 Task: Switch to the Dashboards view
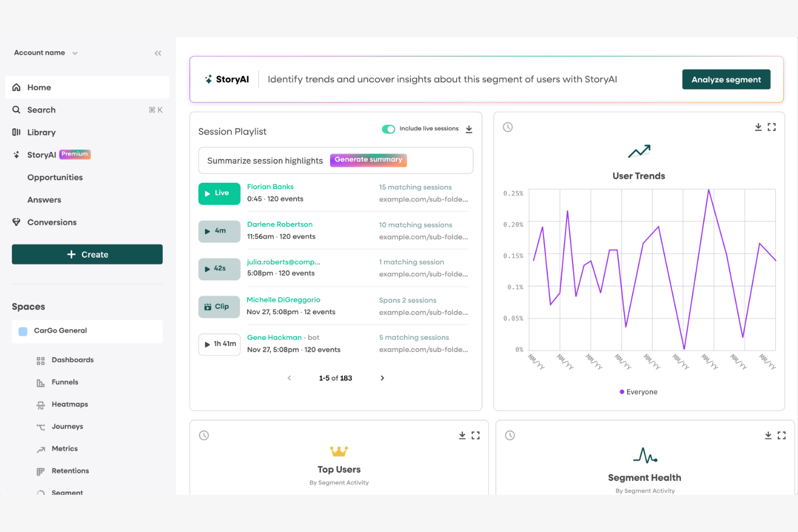[73, 360]
